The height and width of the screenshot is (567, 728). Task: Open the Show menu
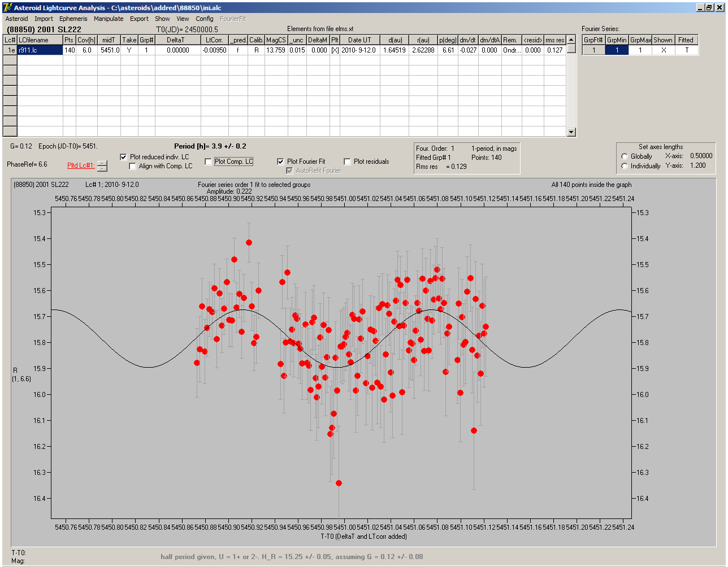coord(162,19)
